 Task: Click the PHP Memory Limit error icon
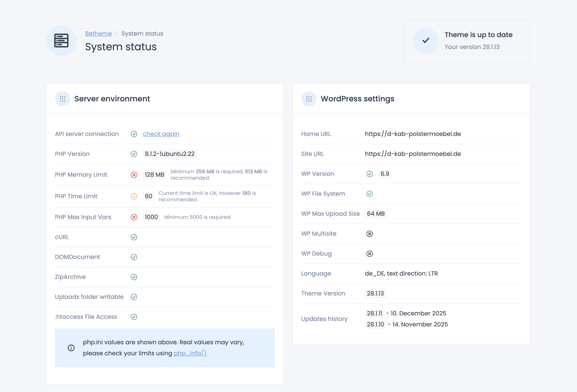(x=134, y=175)
